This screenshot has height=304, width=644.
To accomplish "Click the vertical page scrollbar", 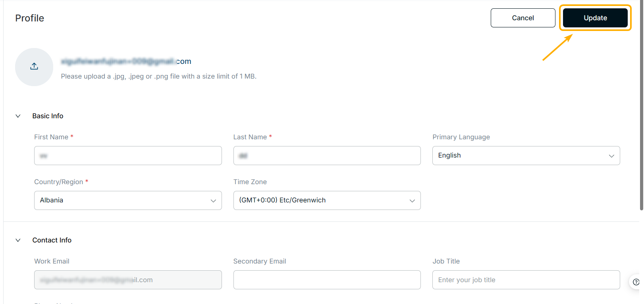I will click(641, 105).
